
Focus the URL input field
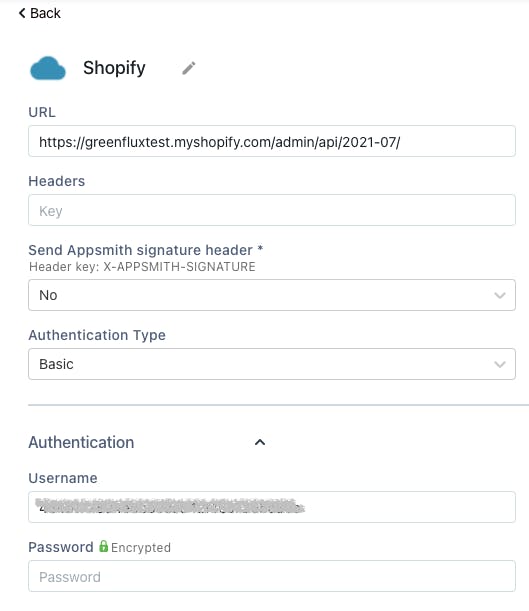272,141
